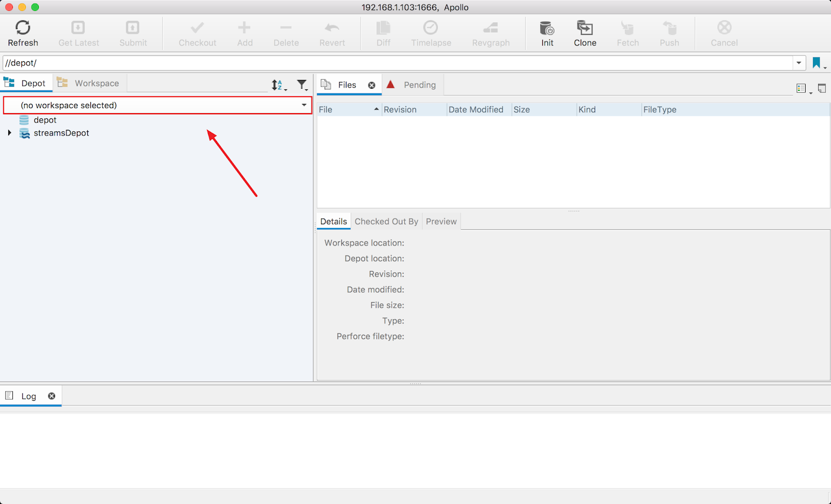Viewport: 831px width, 504px height.
Task: Open the address bar history dropdown arrow
Action: tap(799, 63)
